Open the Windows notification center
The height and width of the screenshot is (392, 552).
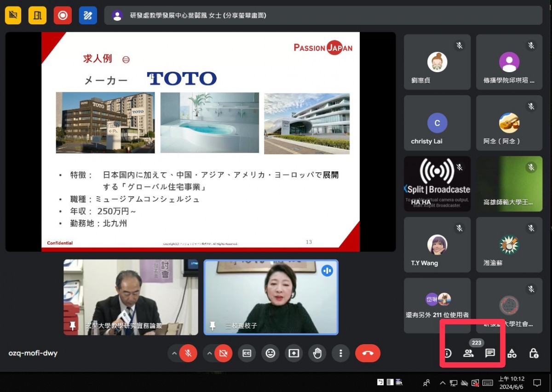click(x=537, y=382)
